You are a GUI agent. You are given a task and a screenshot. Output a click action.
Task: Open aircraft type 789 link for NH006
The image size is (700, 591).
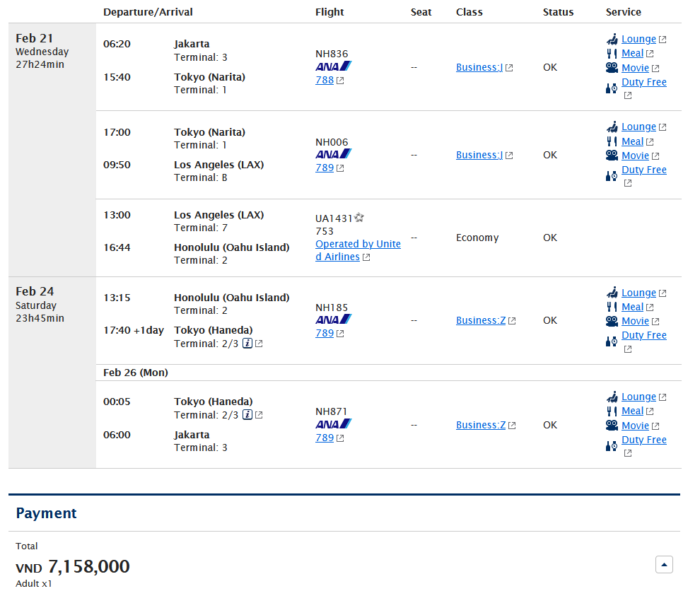(x=325, y=168)
